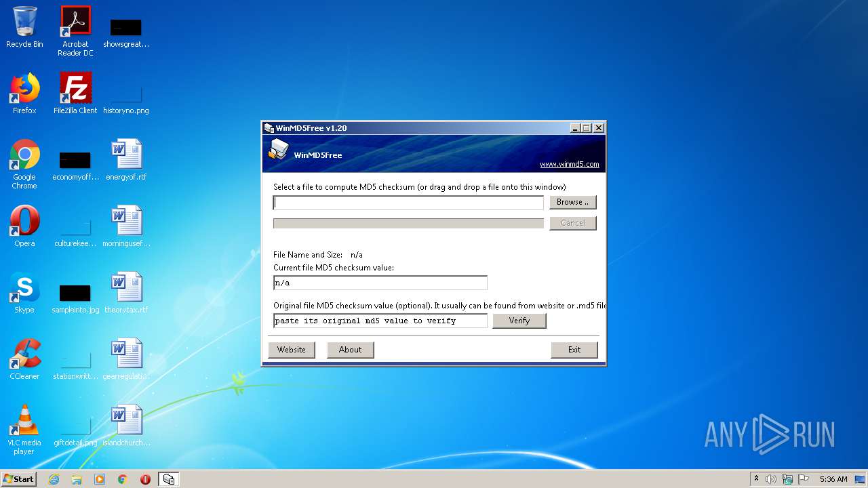Image resolution: width=868 pixels, height=488 pixels.
Task: Open Internet Explorer from taskbar
Action: pos(54,479)
